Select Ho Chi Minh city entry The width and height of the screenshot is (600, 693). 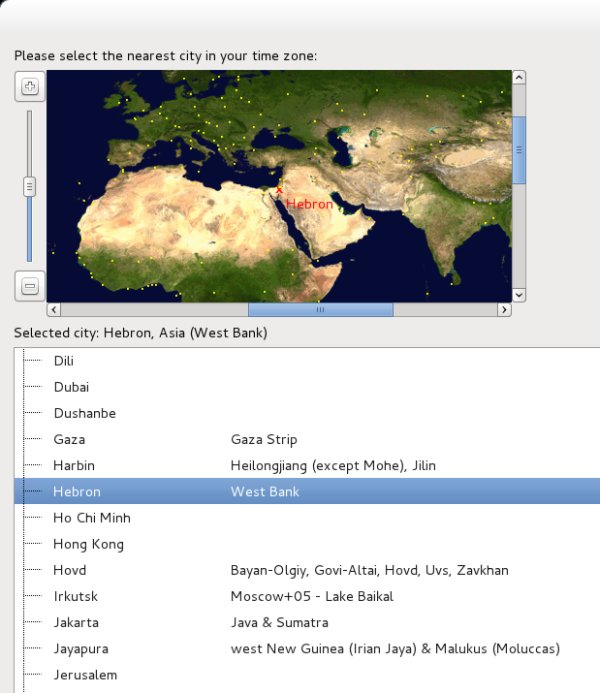91,518
